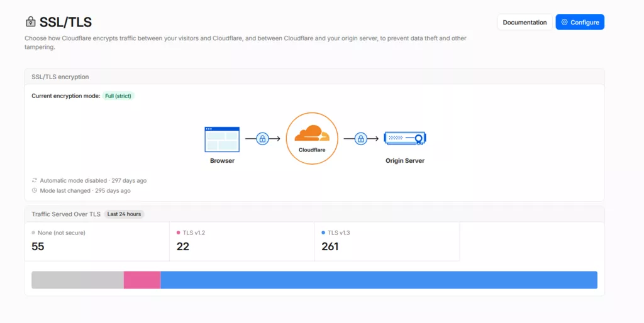Click the clock icon beside Mode last changed
The width and height of the screenshot is (644, 323).
click(35, 190)
